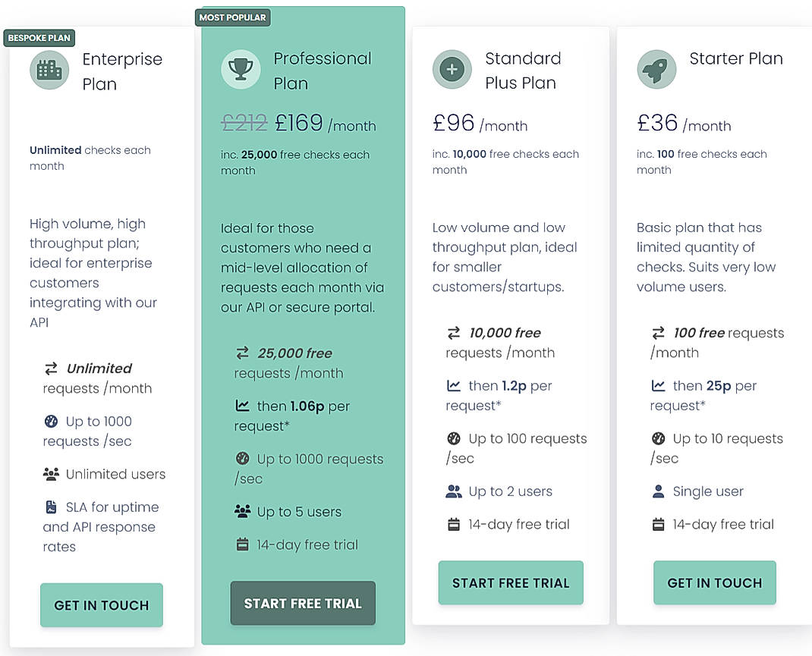Image resolution: width=812 pixels, height=656 pixels.
Task: Click START FREE TRIAL on Professional Plan
Action: tap(302, 603)
